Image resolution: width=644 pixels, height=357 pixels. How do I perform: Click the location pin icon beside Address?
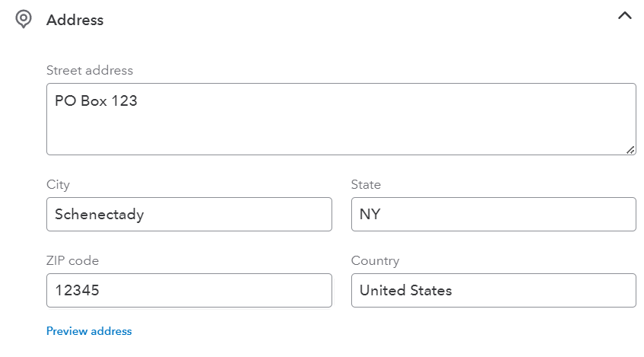[x=24, y=19]
